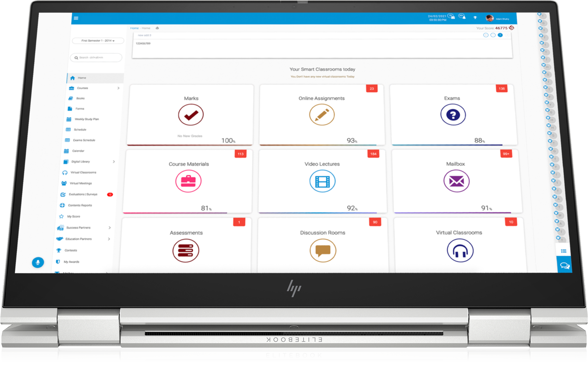
Task: Open the Assessments list icon
Action: click(185, 250)
